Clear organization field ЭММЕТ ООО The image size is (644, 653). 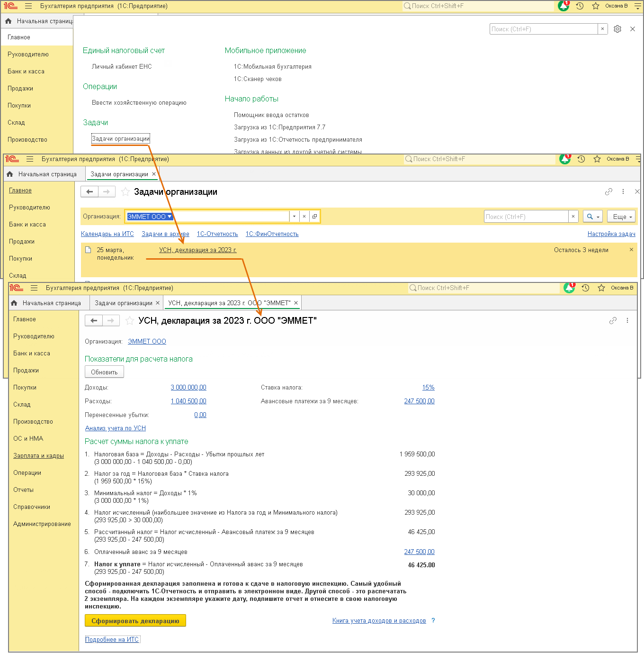click(x=304, y=217)
